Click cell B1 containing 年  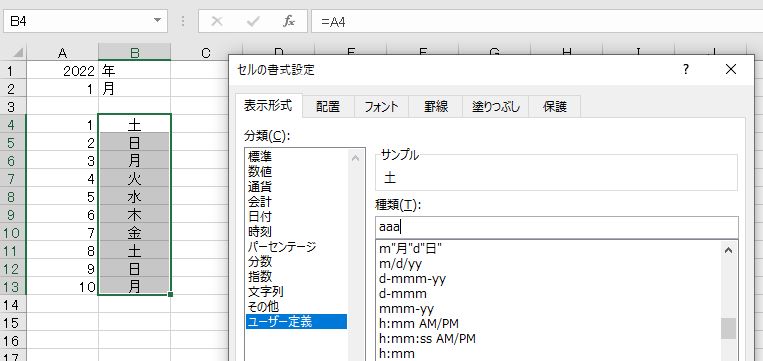point(135,71)
